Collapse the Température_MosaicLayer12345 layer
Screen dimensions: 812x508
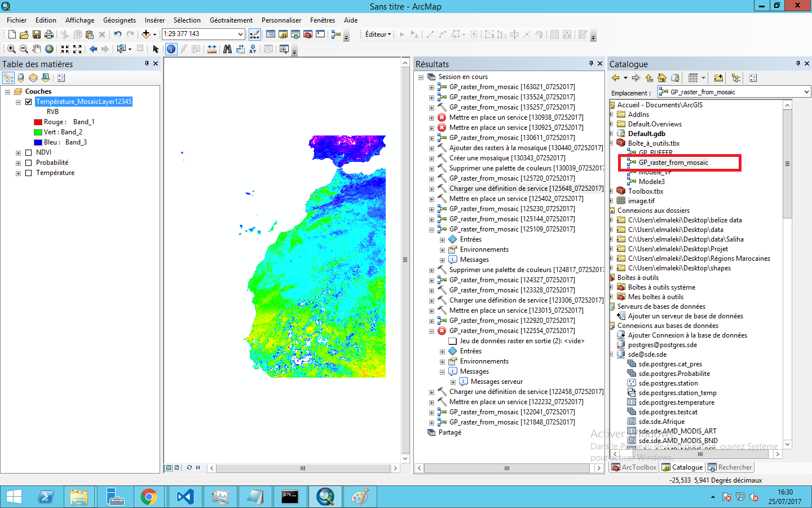click(18, 102)
